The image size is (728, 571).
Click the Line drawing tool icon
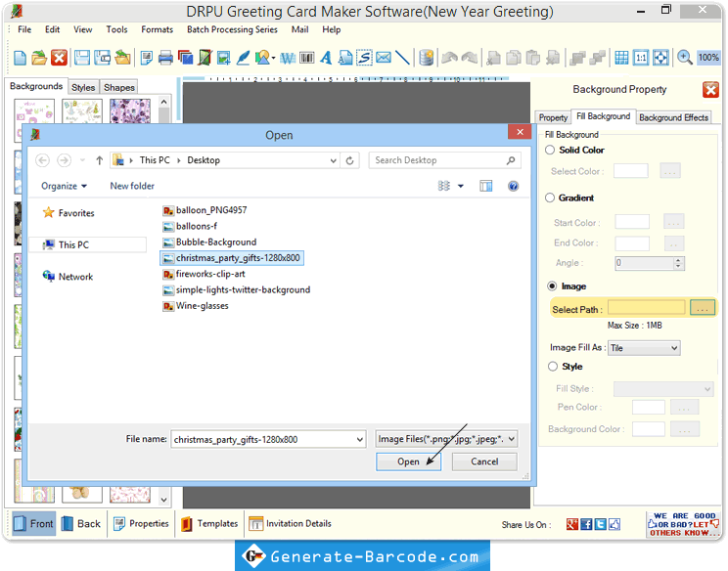pos(402,58)
